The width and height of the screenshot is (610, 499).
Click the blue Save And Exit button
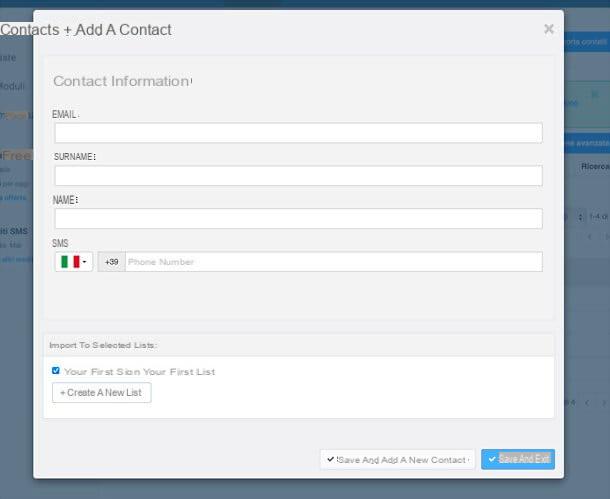(x=518, y=459)
